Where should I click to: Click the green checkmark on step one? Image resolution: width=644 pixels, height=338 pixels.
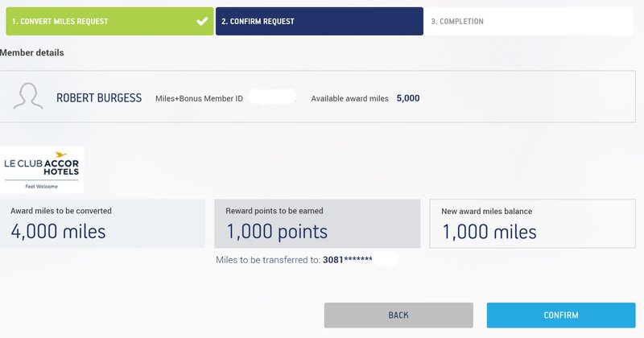(x=202, y=21)
